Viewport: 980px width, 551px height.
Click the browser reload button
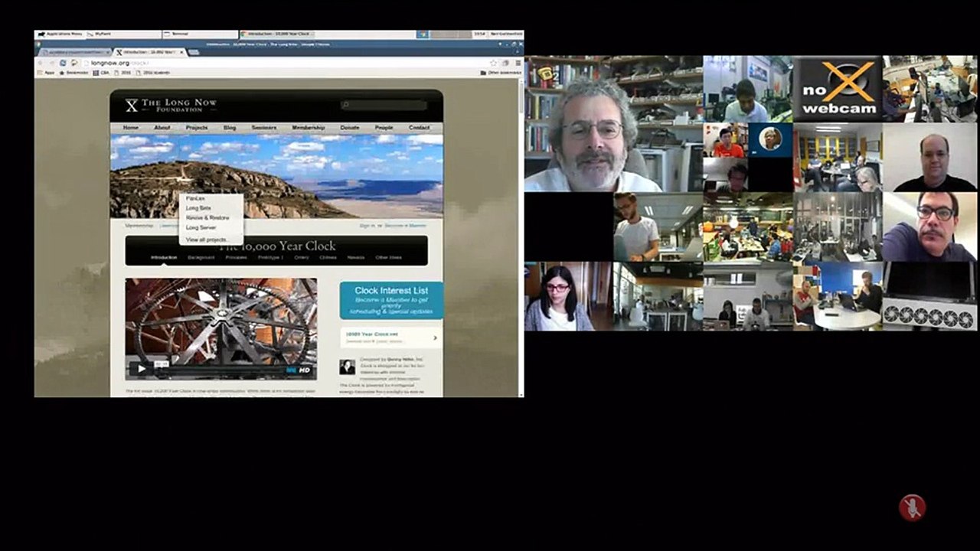64,63
